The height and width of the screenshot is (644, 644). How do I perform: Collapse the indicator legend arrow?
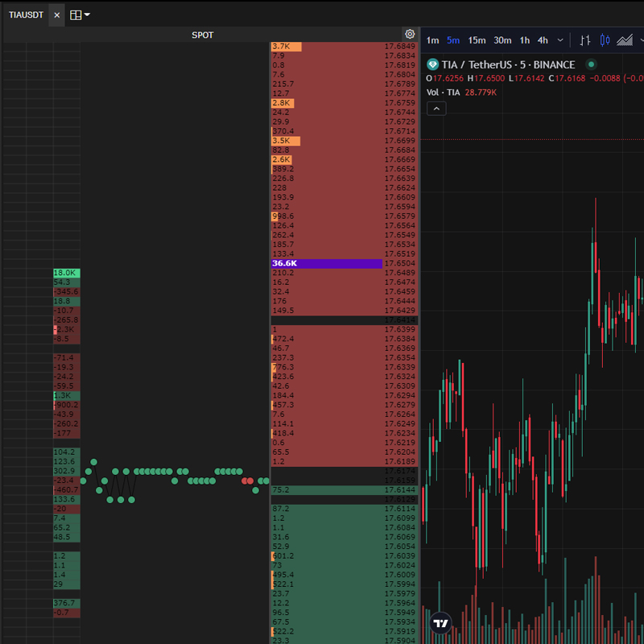[436, 109]
